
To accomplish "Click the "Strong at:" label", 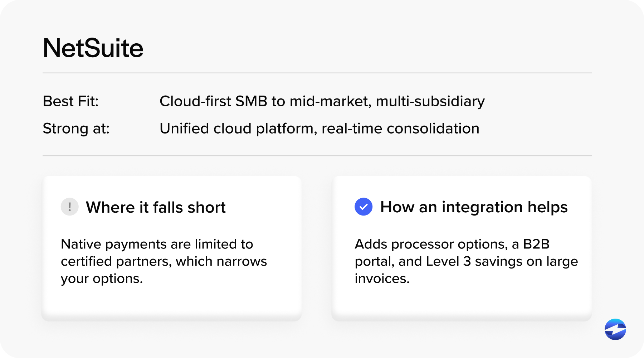I will tap(76, 129).
